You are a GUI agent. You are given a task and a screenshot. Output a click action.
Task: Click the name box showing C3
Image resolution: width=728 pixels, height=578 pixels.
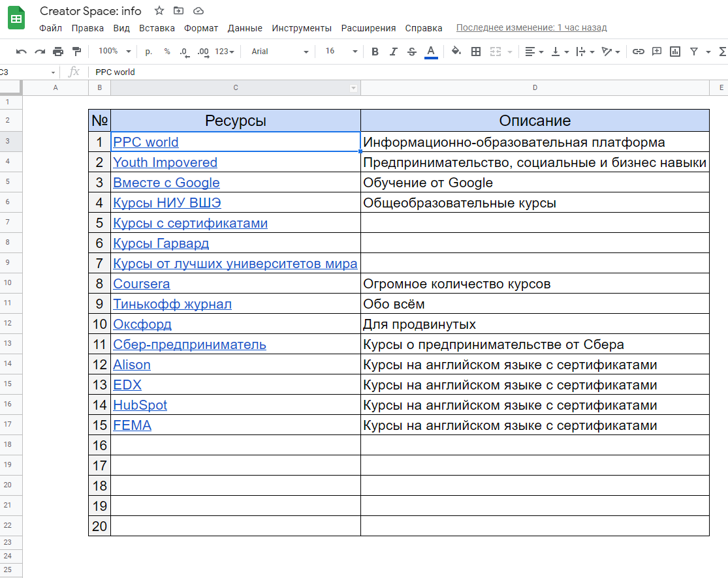pos(28,72)
